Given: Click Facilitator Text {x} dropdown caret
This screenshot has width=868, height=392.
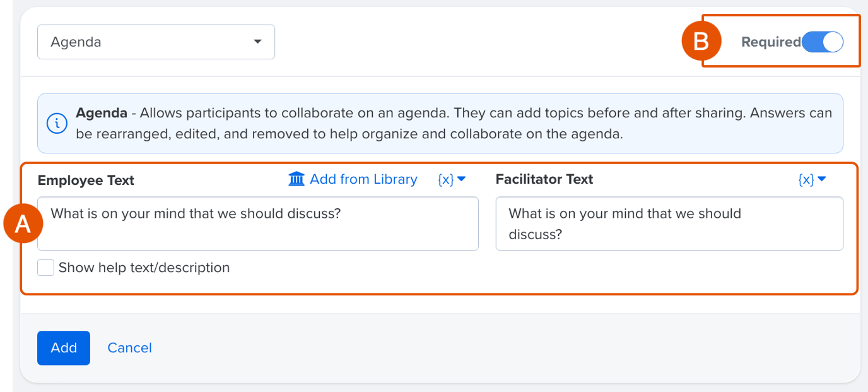Looking at the screenshot, I should (821, 179).
